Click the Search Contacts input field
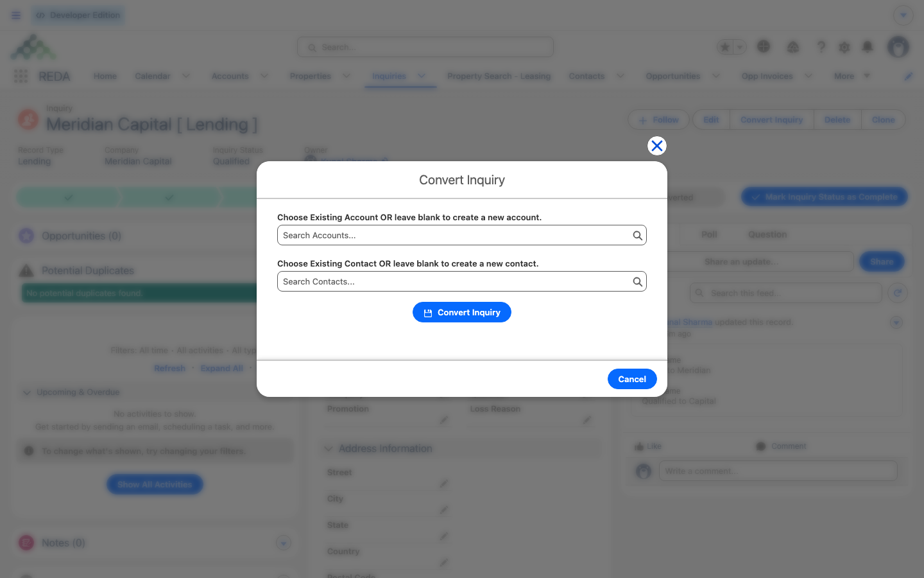The height and width of the screenshot is (578, 924). coord(461,281)
